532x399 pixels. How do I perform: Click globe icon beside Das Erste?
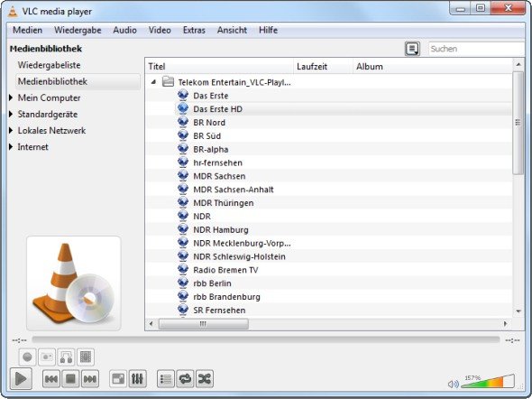tap(183, 95)
